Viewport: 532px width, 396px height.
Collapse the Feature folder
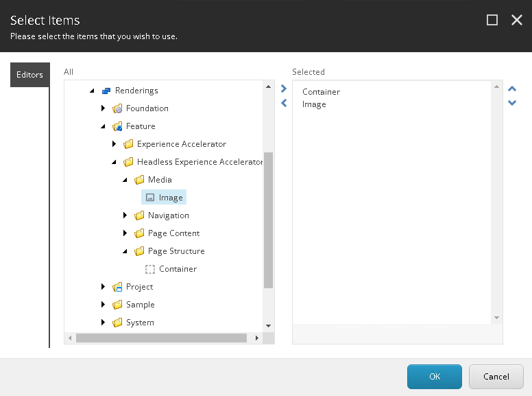point(103,126)
